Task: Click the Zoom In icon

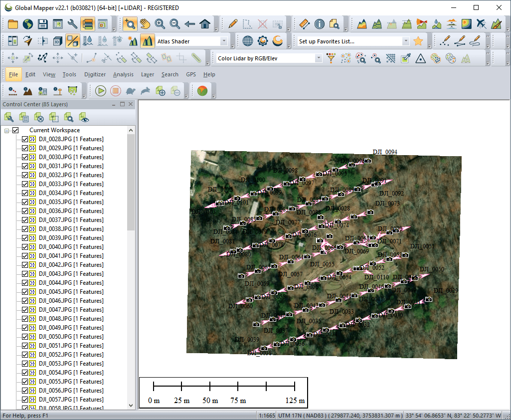Action: [x=160, y=24]
